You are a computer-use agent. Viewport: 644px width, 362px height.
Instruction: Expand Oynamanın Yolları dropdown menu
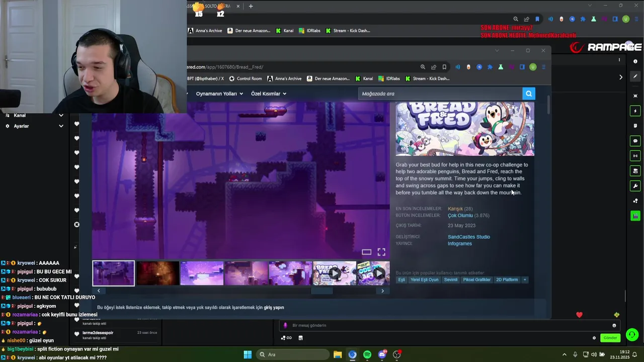pyautogui.click(x=219, y=94)
